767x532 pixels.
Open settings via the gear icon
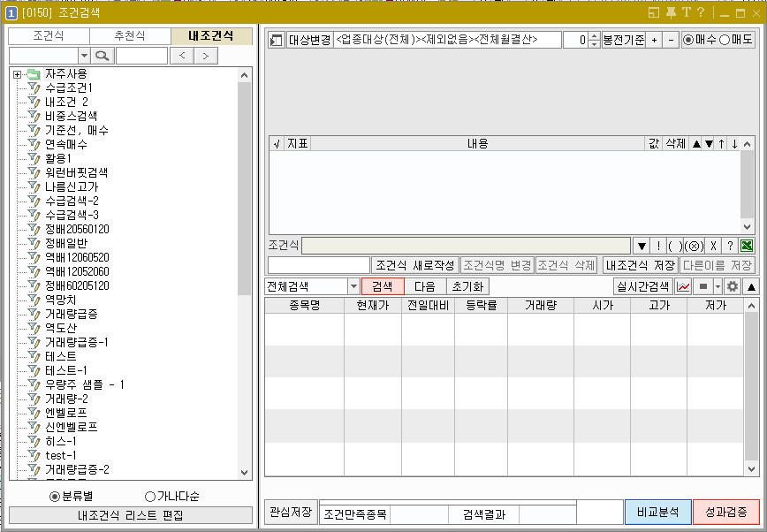[733, 286]
